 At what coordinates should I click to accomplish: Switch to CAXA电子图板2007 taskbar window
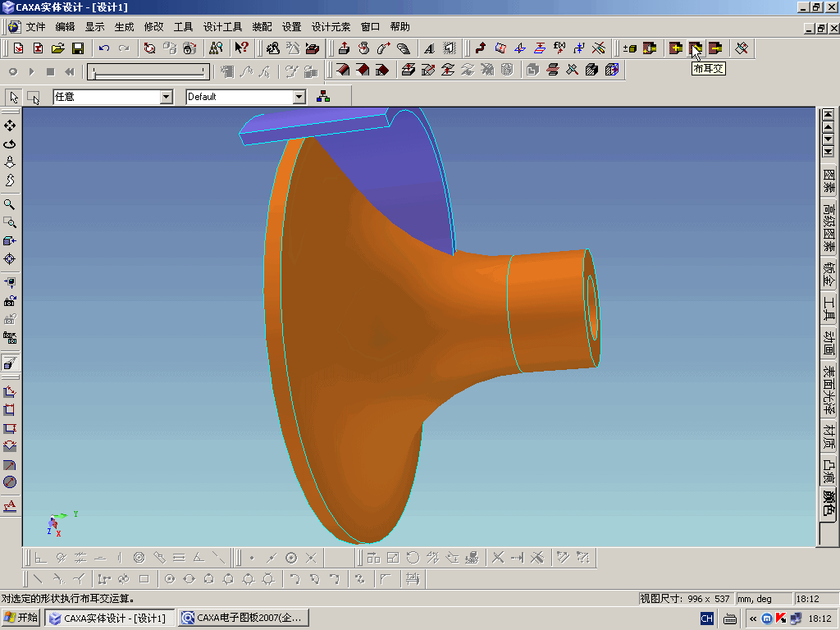(244, 618)
